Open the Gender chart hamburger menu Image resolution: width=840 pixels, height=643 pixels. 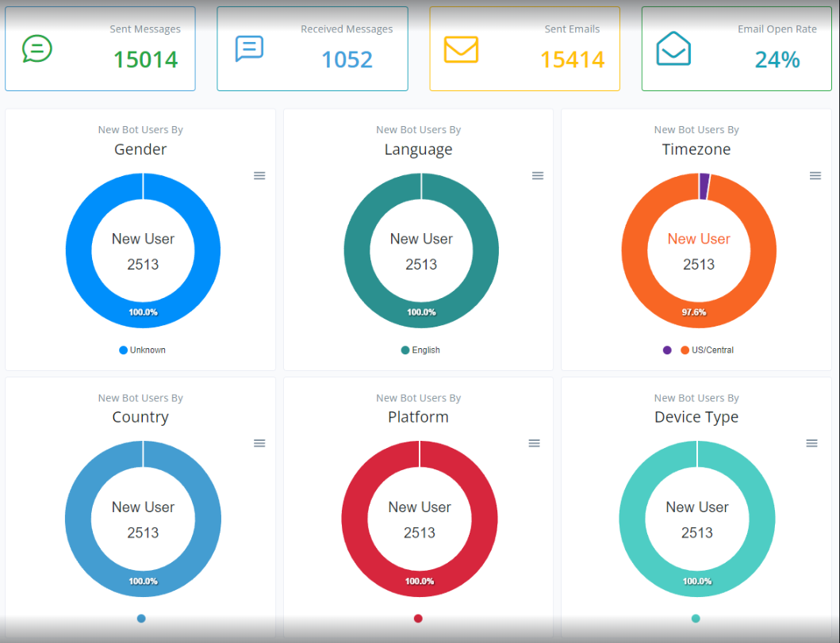click(x=259, y=176)
